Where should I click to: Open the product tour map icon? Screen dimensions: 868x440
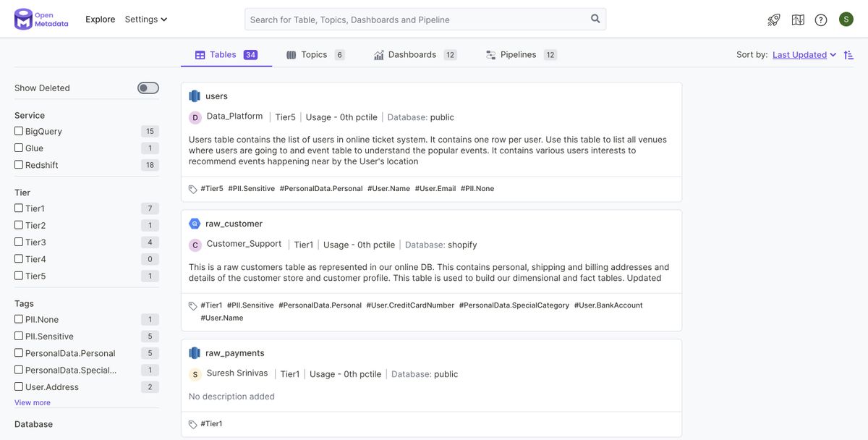click(798, 20)
